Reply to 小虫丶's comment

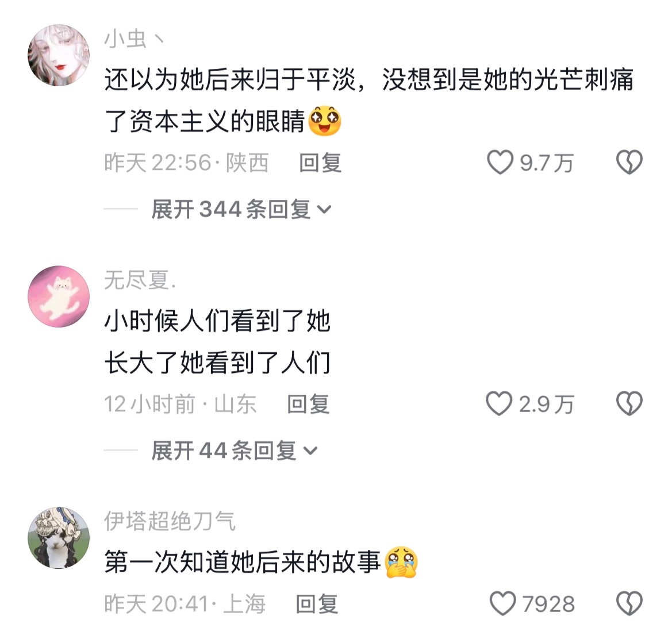[320, 163]
